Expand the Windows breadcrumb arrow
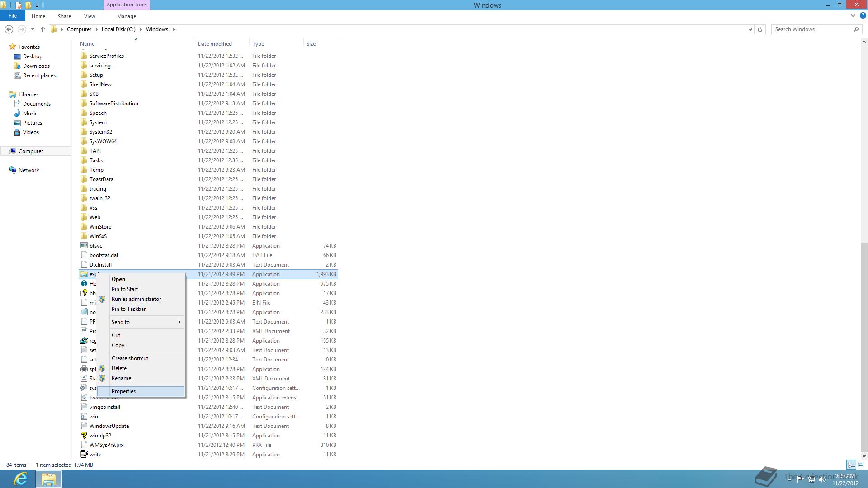This screenshot has width=868, height=488. [173, 29]
